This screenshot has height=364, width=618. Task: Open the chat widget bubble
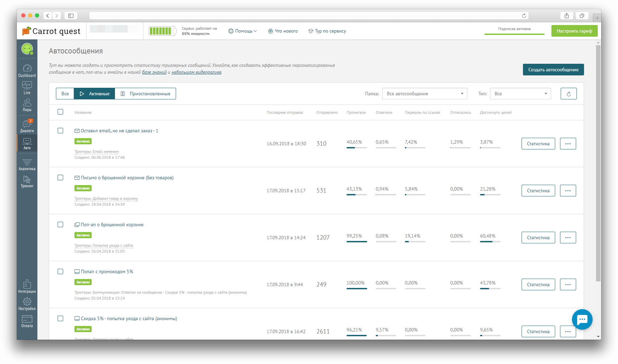(582, 319)
